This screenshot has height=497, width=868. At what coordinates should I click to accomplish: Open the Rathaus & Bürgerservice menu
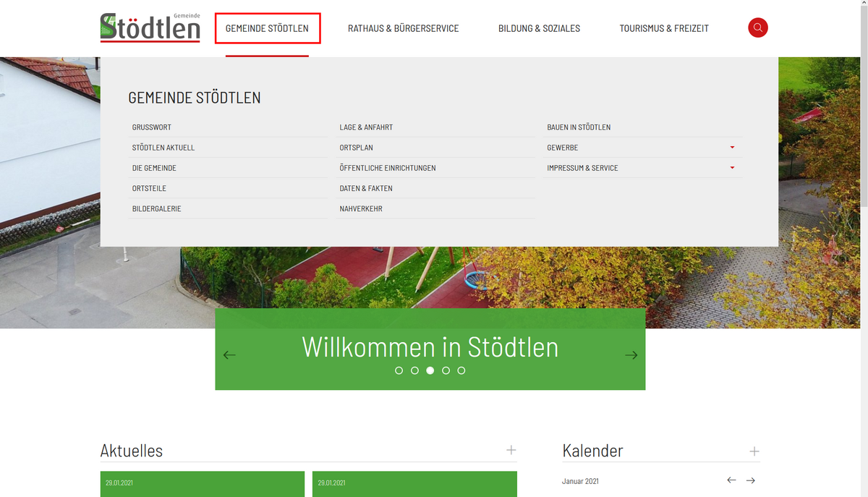(x=403, y=28)
